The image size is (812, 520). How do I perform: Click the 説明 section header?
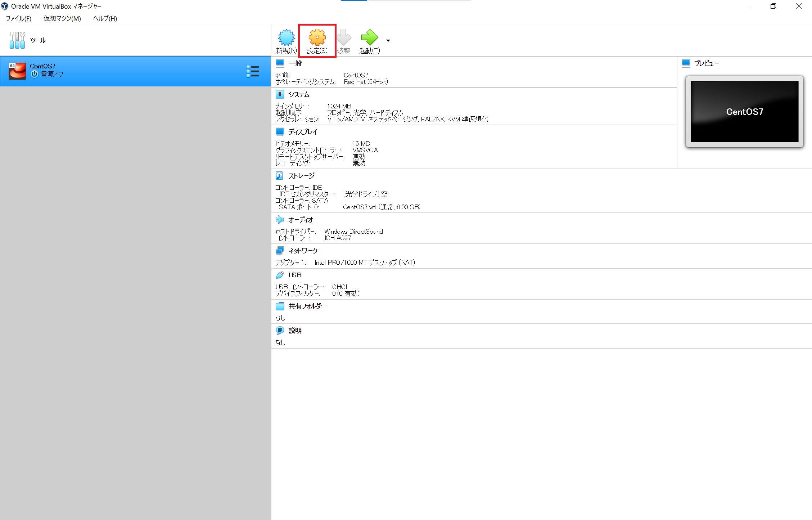click(295, 330)
